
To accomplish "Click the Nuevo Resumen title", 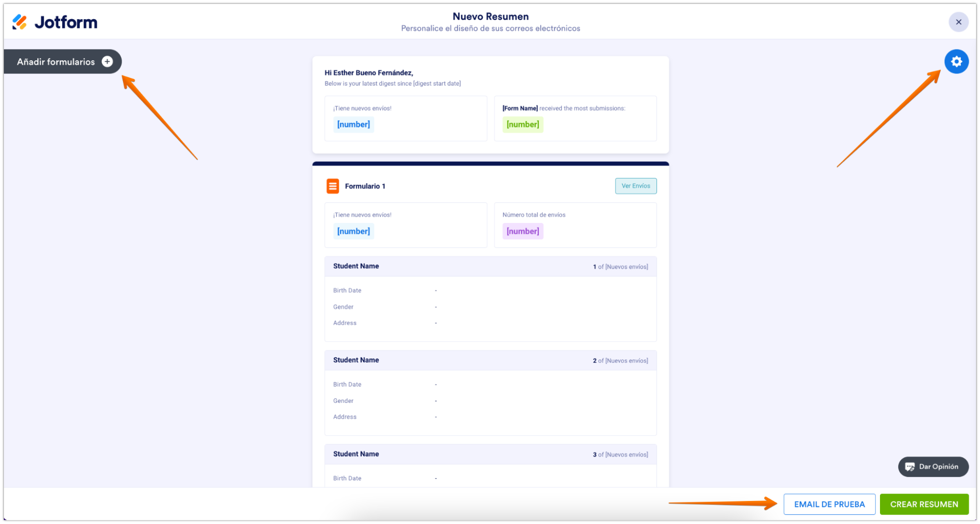I will click(x=490, y=17).
